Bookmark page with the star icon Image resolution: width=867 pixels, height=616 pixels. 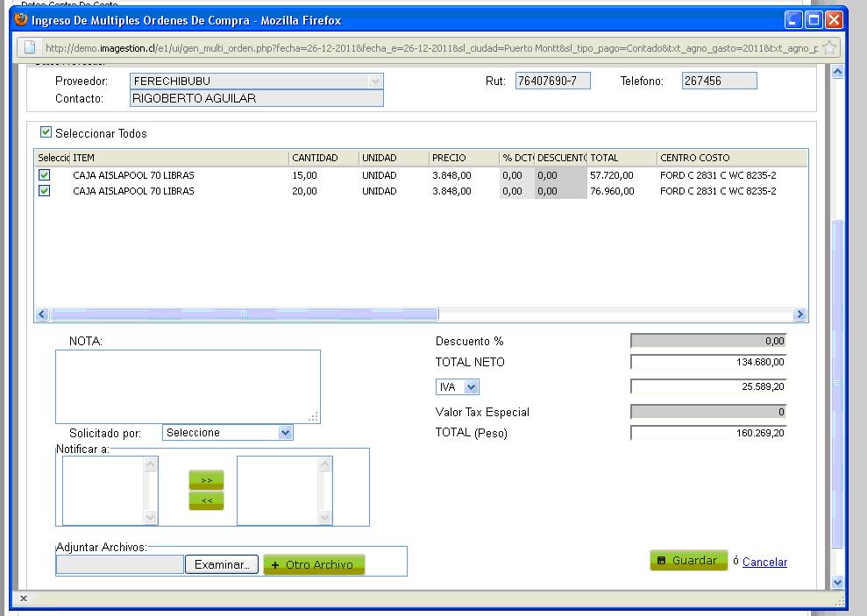(x=828, y=47)
